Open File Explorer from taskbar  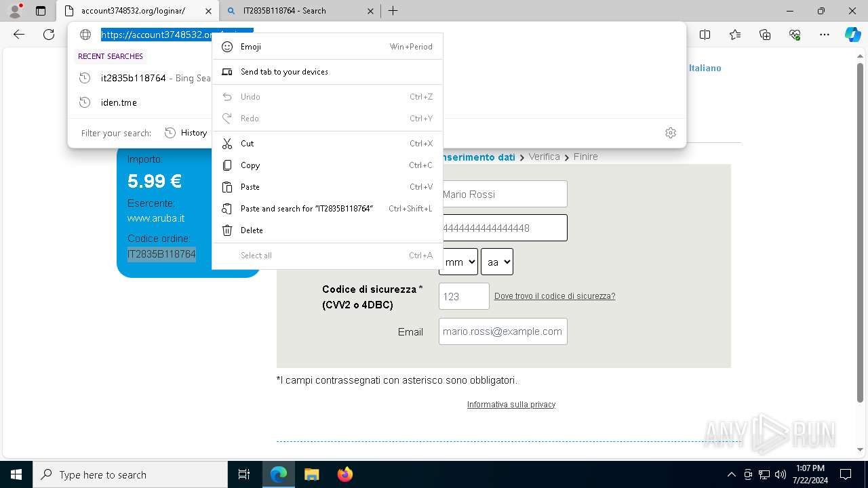click(x=311, y=474)
